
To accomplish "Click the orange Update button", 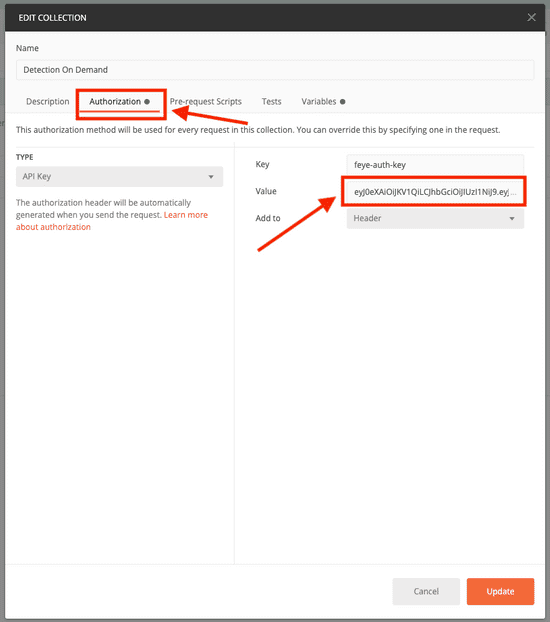I will coord(500,591).
